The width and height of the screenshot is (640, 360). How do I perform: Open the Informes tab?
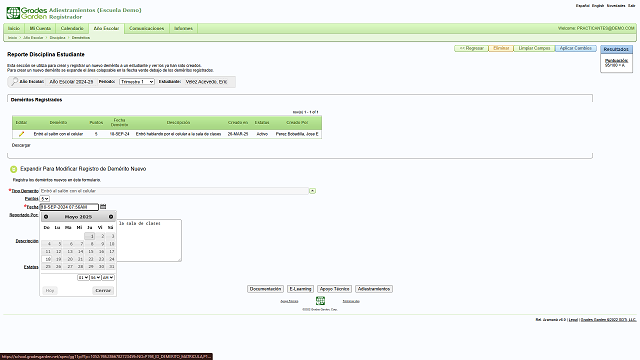(183, 29)
